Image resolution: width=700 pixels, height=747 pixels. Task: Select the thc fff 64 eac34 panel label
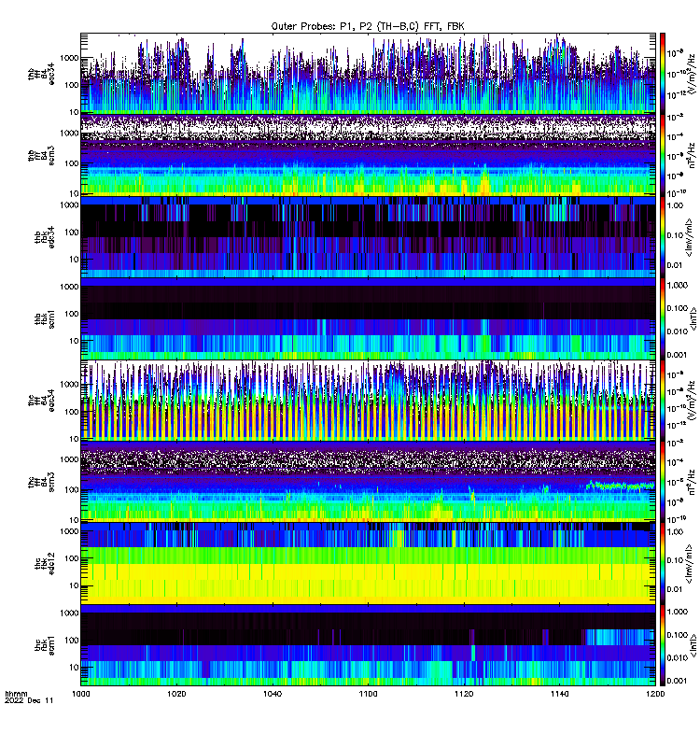41,401
